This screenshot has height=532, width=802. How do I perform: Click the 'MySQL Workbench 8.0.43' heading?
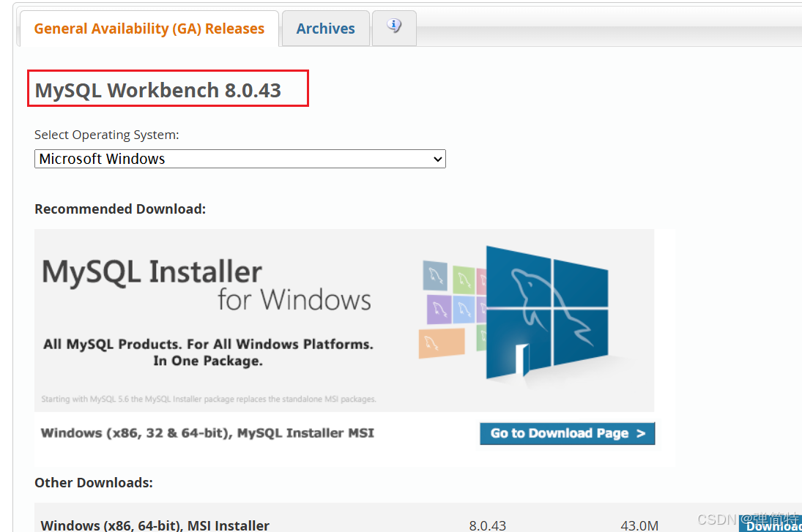coord(158,91)
